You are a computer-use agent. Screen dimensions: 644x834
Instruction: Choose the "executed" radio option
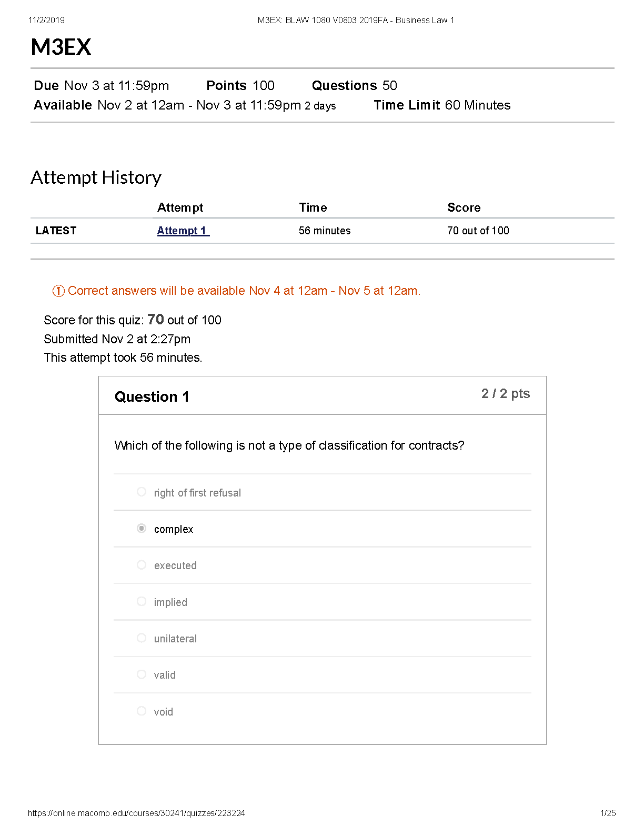(142, 565)
